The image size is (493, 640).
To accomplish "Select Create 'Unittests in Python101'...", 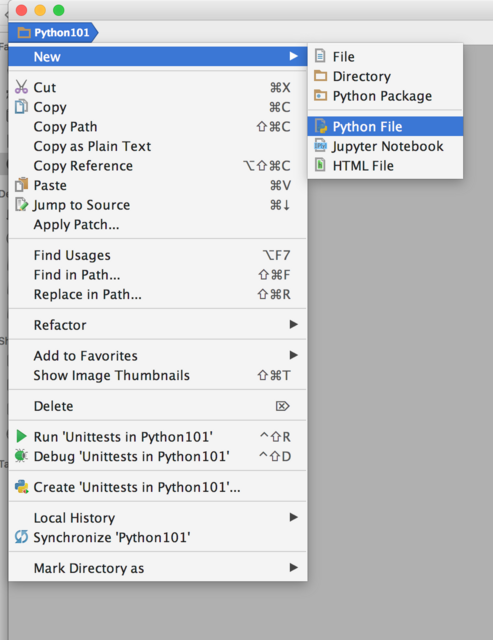I will [158, 487].
